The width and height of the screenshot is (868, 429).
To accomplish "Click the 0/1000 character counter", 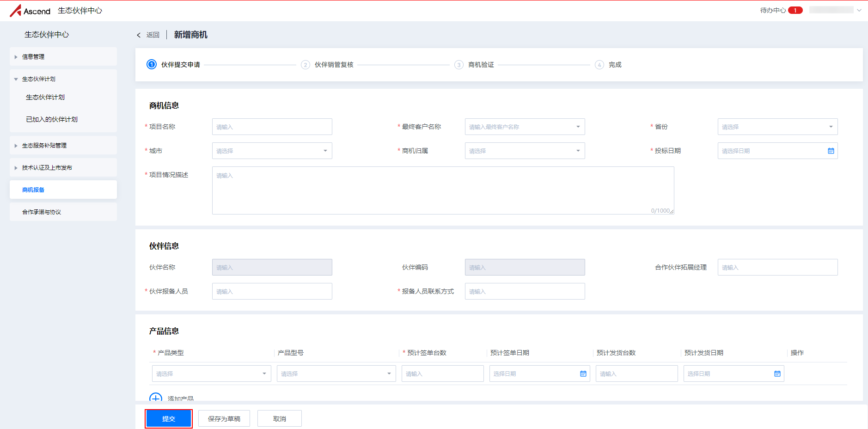I will [660, 211].
